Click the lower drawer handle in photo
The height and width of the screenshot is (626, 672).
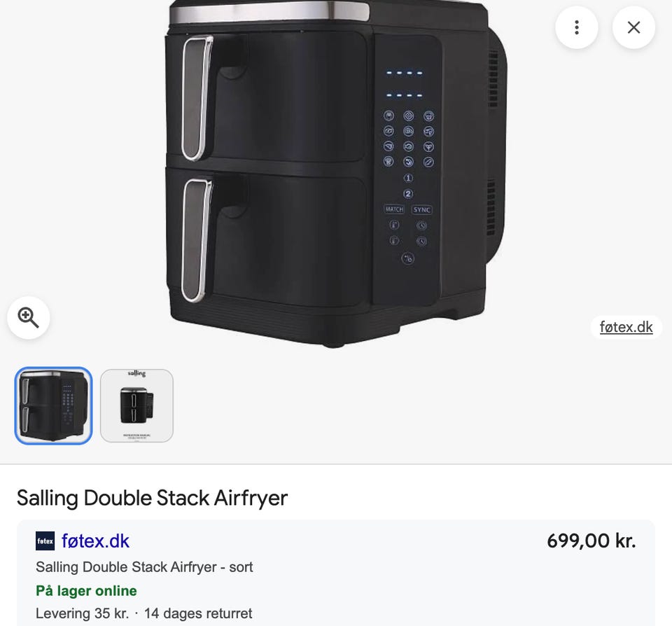point(196,239)
